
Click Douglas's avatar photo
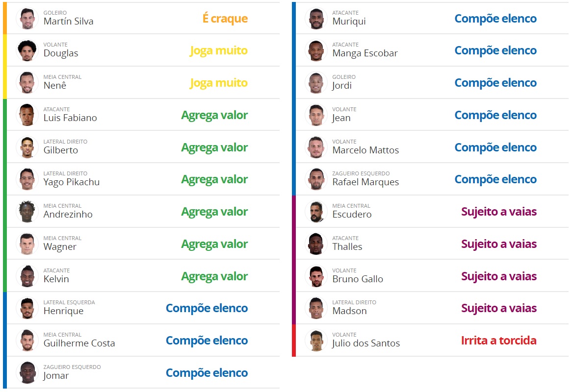point(26,50)
